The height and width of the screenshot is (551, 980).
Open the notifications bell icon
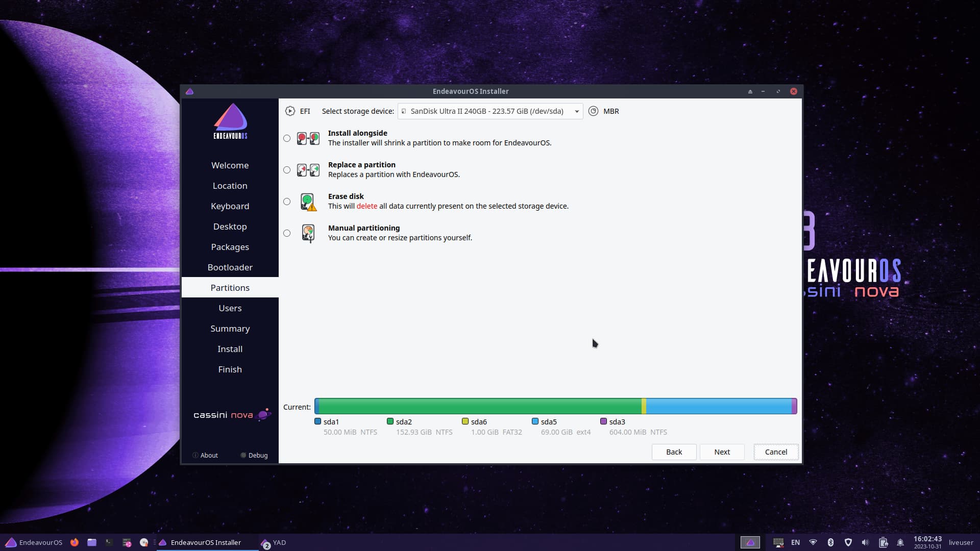coord(900,542)
